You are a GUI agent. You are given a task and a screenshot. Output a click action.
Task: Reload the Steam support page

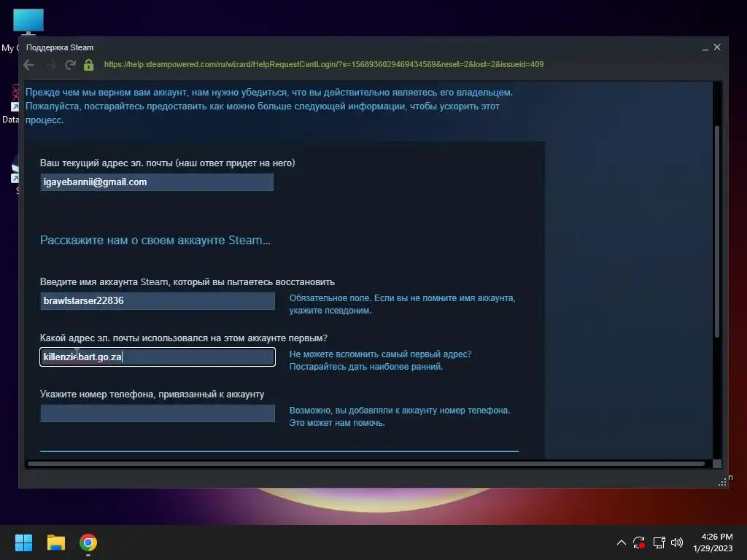71,65
